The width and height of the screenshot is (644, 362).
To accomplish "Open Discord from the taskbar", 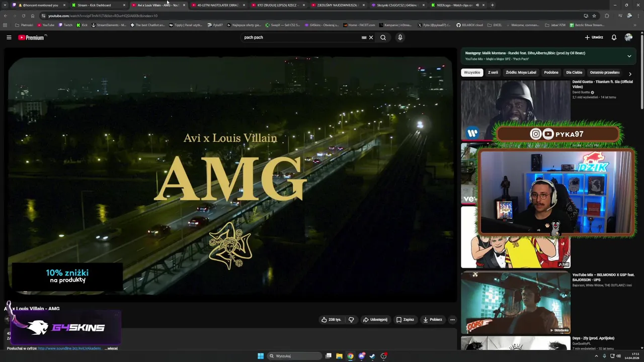I will point(361,356).
